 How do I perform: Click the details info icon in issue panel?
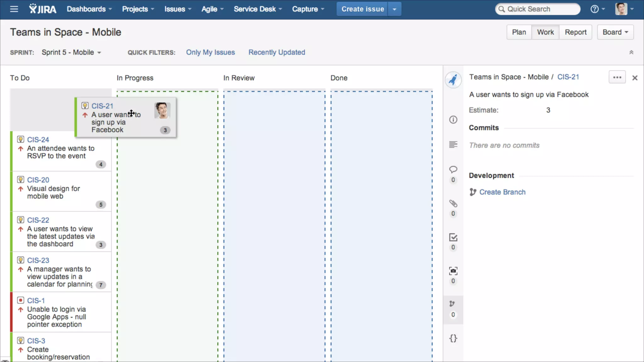click(x=453, y=120)
